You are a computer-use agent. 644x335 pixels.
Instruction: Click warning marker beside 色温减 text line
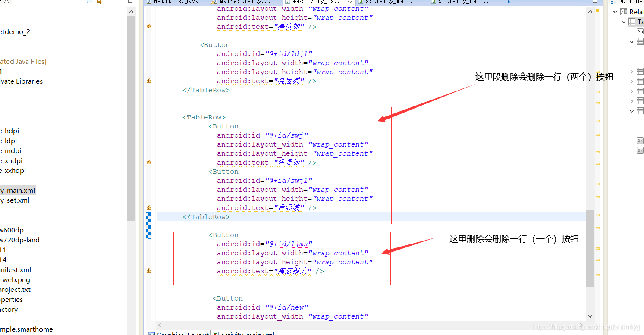pyautogui.click(x=149, y=207)
